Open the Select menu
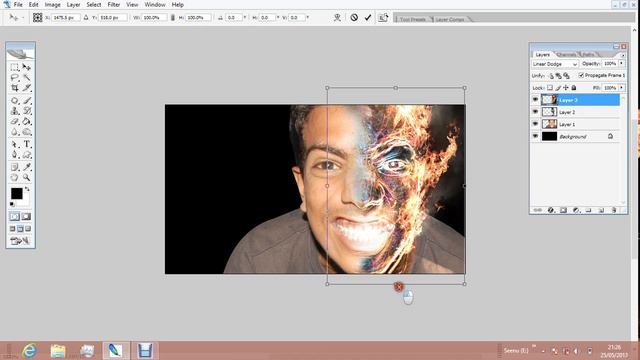 click(93, 5)
